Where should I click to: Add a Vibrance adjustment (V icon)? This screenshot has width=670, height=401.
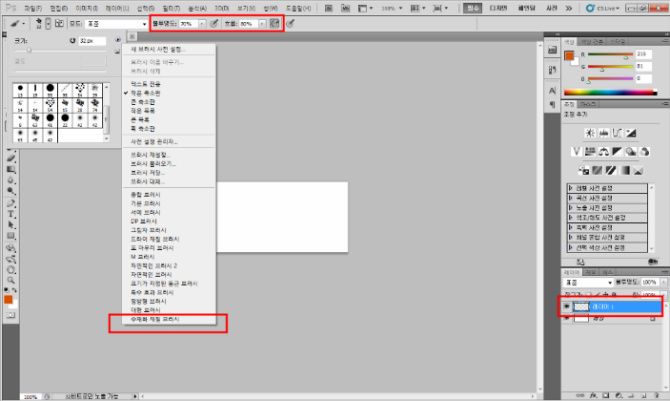click(576, 151)
